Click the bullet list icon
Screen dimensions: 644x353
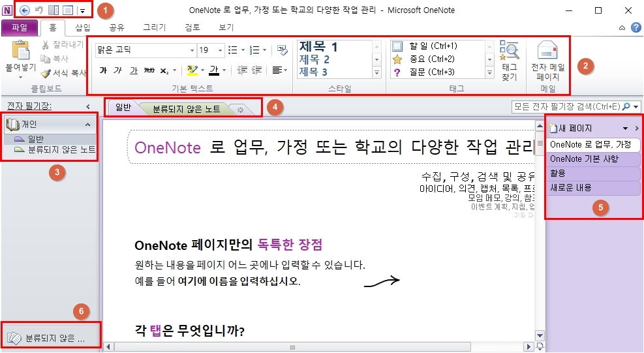point(233,50)
